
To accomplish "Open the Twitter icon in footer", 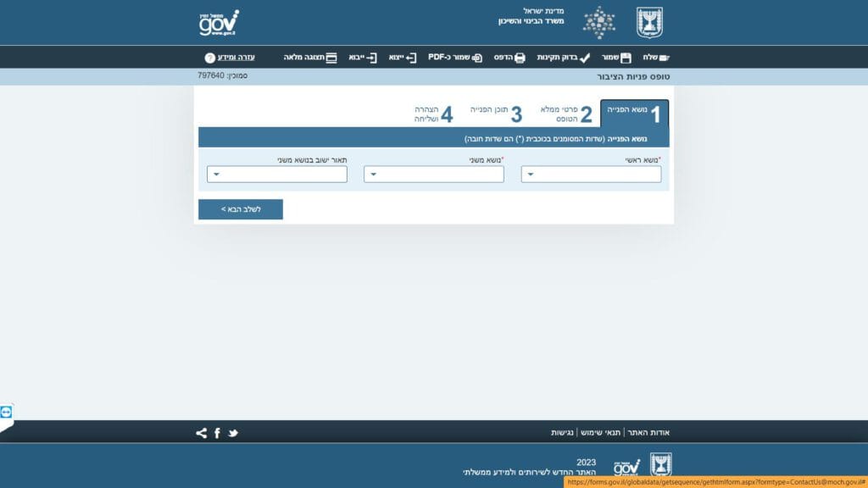I will (233, 433).
